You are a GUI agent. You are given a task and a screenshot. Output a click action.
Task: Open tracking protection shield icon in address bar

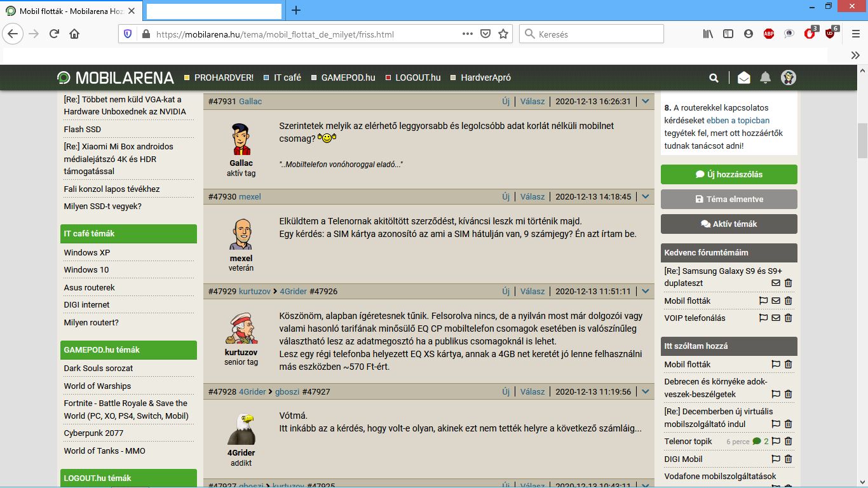[128, 34]
